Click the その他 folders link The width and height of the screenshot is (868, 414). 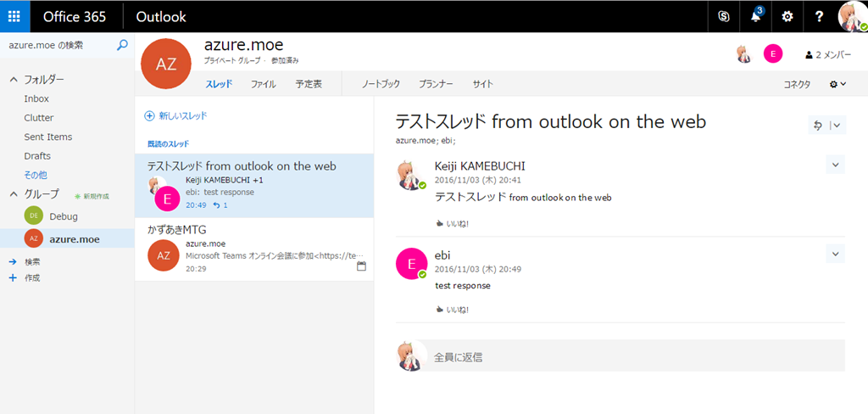[36, 175]
